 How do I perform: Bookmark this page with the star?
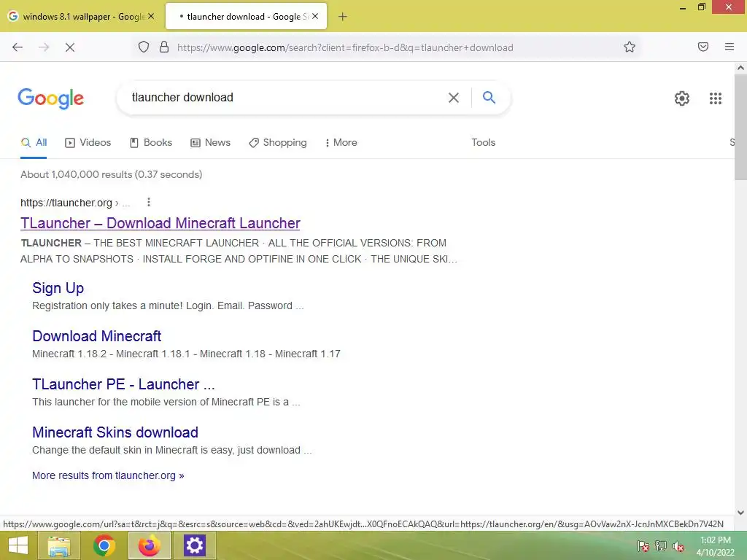tap(630, 47)
